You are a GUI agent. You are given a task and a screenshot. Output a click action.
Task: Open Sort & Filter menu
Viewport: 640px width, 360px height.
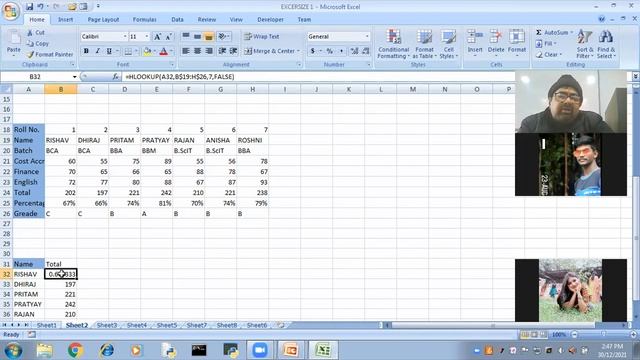pos(585,44)
